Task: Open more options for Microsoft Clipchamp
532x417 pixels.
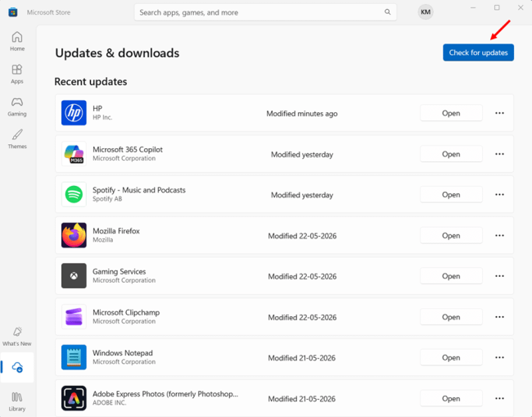Action: (499, 317)
